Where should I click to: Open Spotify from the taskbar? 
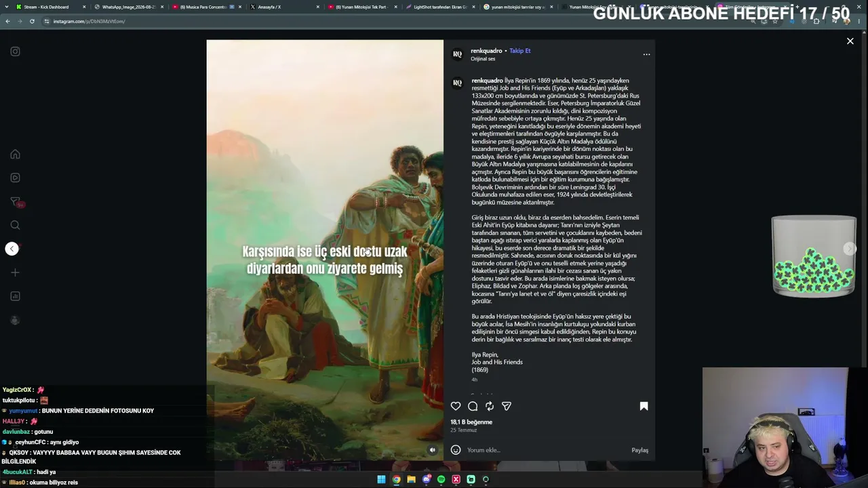(441, 480)
